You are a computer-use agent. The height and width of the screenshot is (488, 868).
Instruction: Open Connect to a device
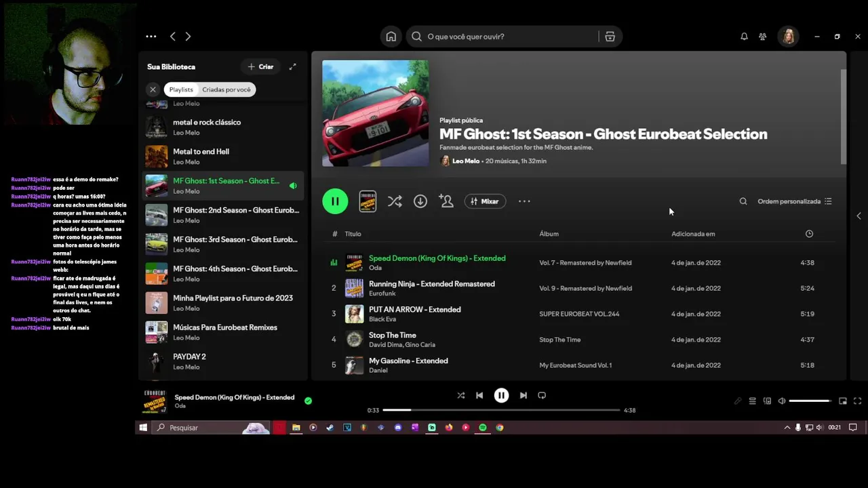pos(767,401)
